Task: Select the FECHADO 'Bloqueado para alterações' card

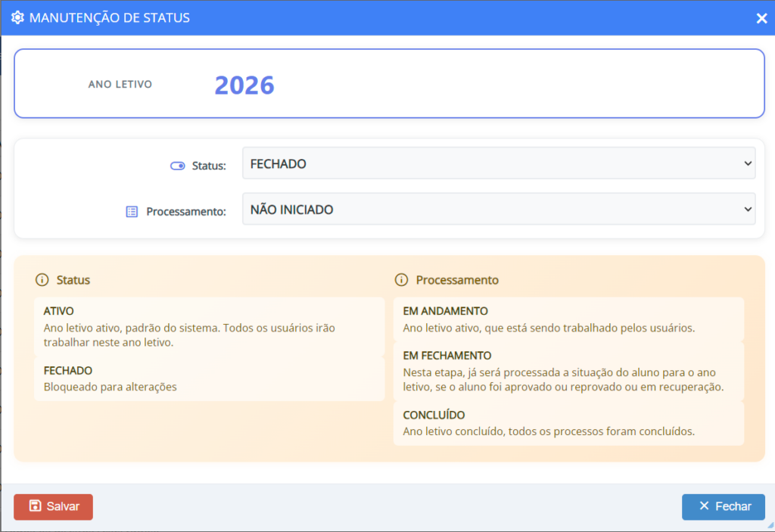Action: tap(209, 379)
